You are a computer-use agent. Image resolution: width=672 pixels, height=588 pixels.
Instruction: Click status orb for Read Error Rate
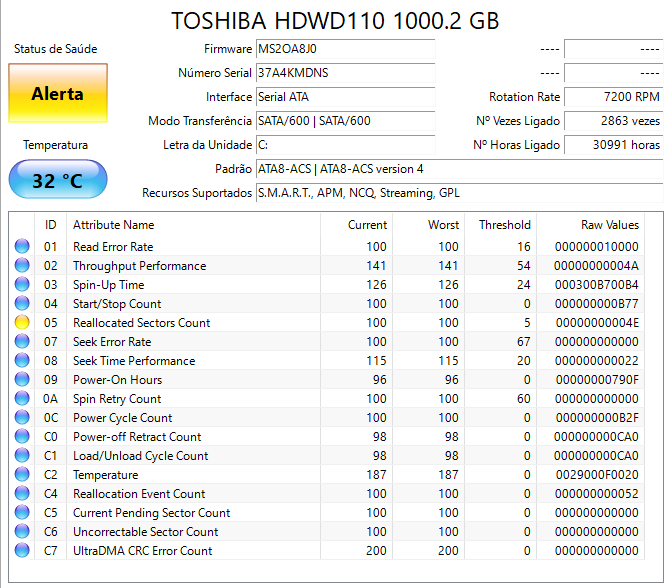(22, 246)
